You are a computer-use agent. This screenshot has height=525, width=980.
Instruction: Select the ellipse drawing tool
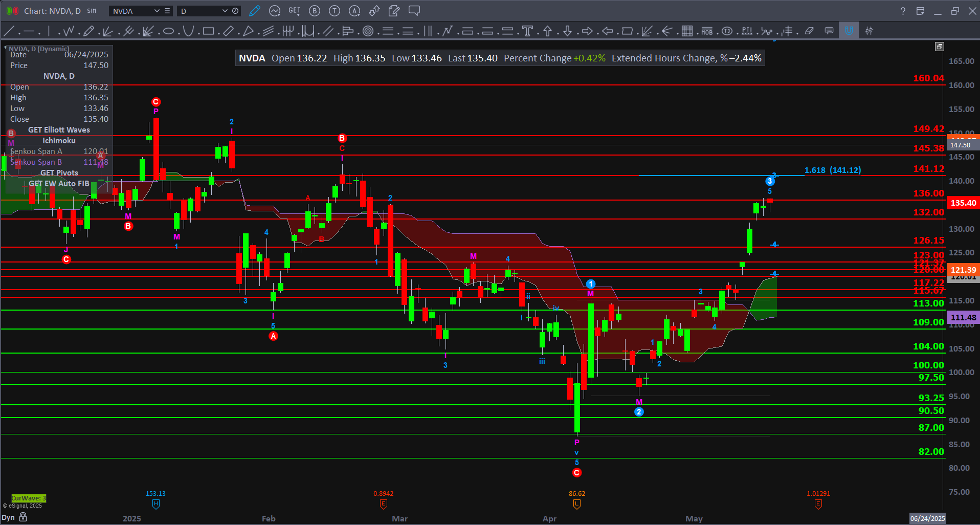click(x=168, y=31)
